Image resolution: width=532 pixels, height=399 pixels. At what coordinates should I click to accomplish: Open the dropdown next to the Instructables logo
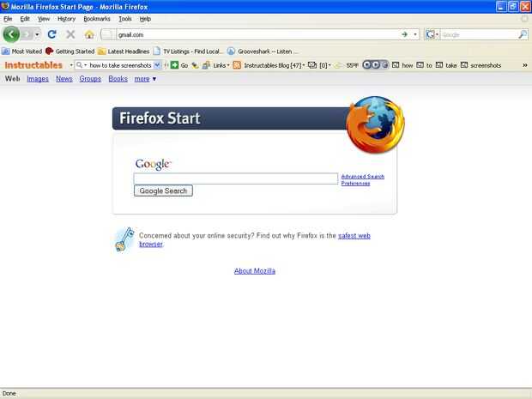pyautogui.click(x=71, y=65)
